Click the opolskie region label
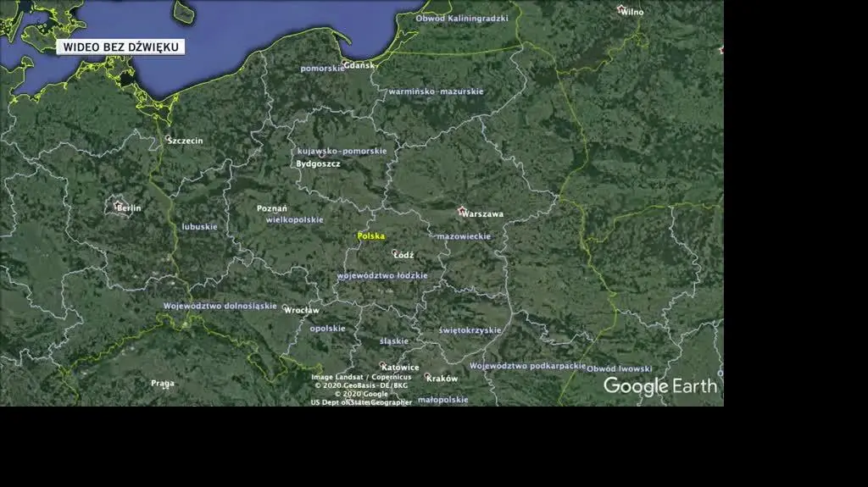Screen dimensions: 868x487 [328, 329]
